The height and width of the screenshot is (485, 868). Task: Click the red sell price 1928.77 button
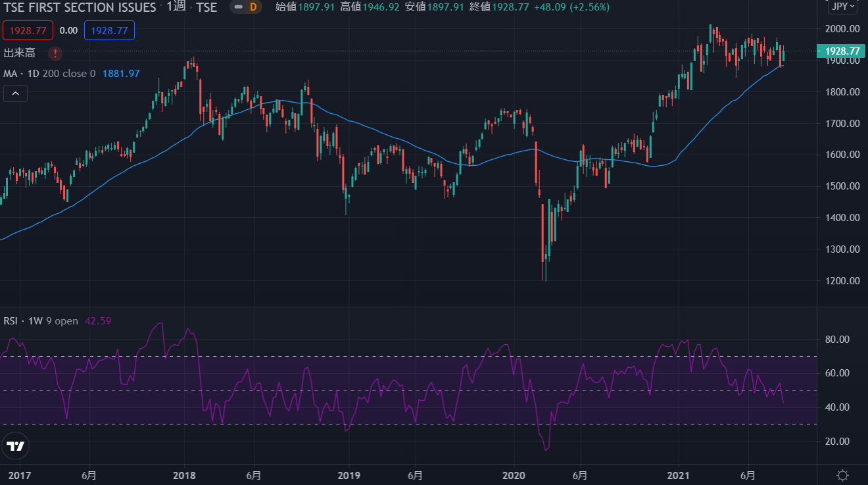[x=28, y=30]
